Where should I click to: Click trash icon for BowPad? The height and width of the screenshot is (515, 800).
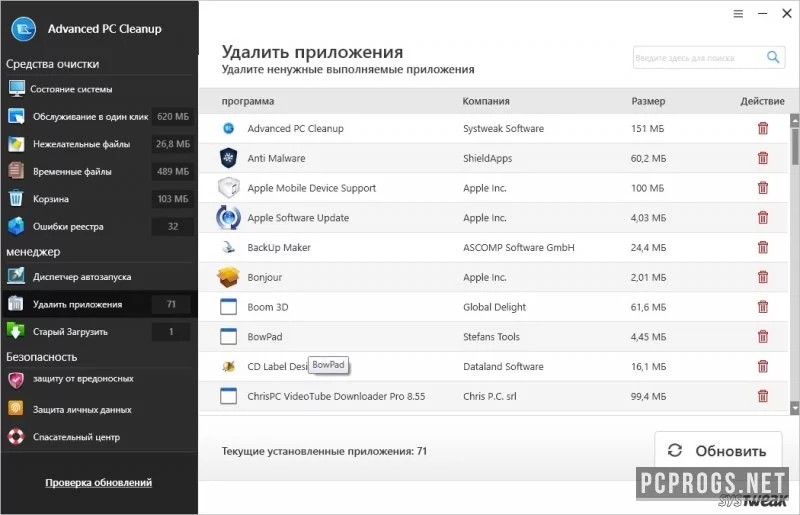[763, 336]
